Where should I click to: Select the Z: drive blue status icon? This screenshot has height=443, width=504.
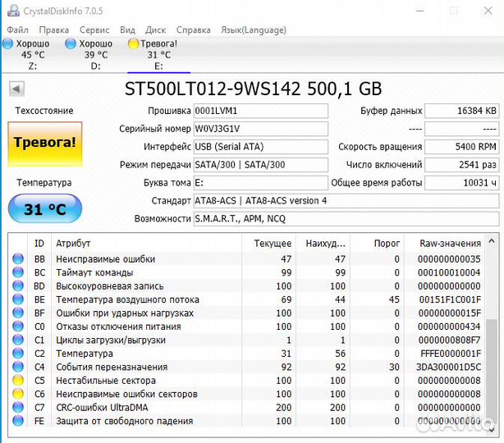(8, 43)
